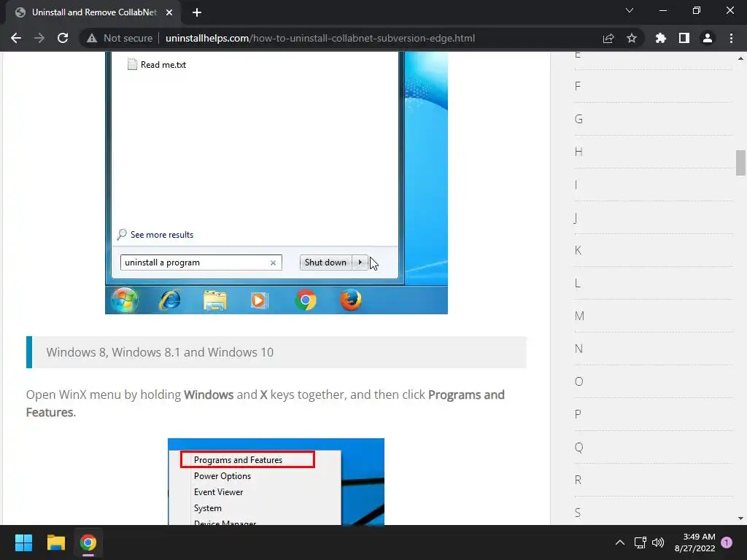Jump to letter S in index
Viewport: 747px width, 560px height.
point(578,513)
